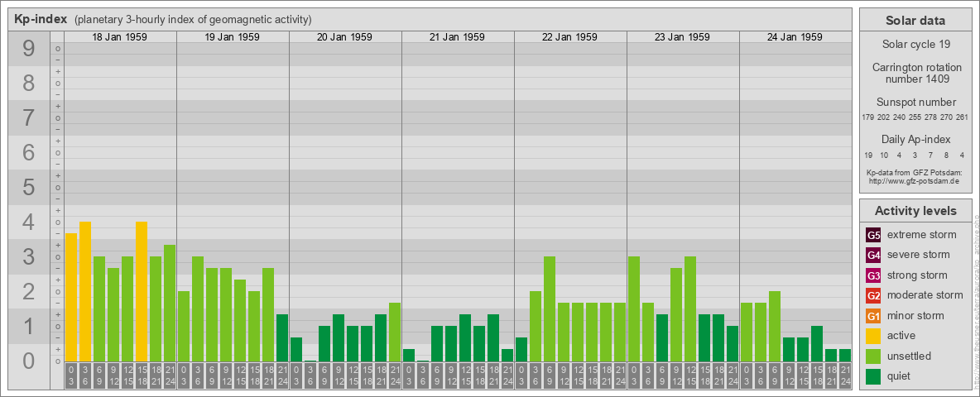
Task: Click the 24 Jan 6-9 hour bar
Action: [x=775, y=327]
